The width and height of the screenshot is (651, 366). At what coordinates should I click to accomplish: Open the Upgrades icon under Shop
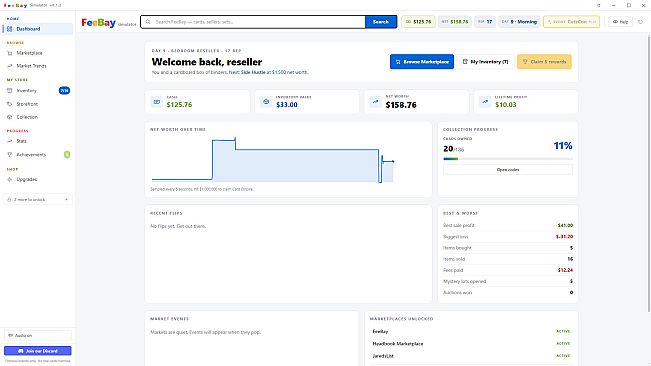click(x=10, y=179)
